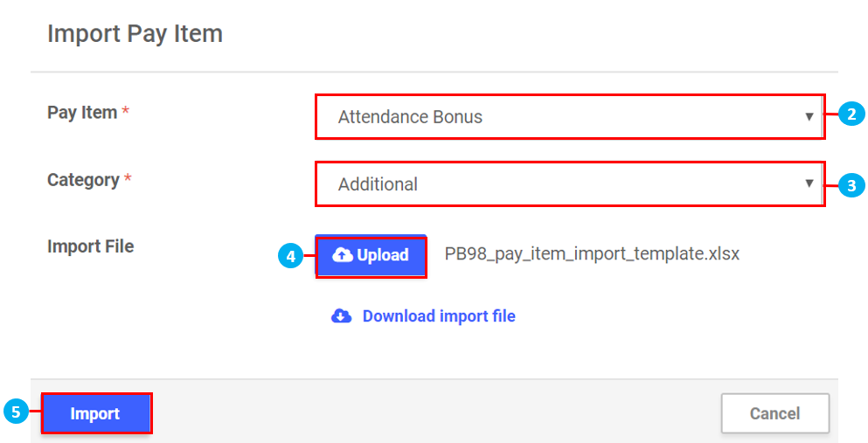Click the cloud upload icon on Upload button

coord(344,255)
